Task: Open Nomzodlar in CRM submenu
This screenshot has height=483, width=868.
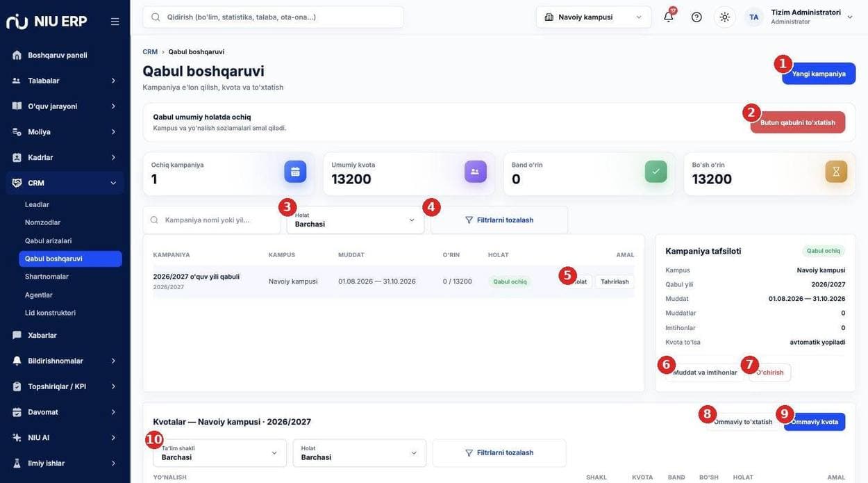Action: click(43, 222)
